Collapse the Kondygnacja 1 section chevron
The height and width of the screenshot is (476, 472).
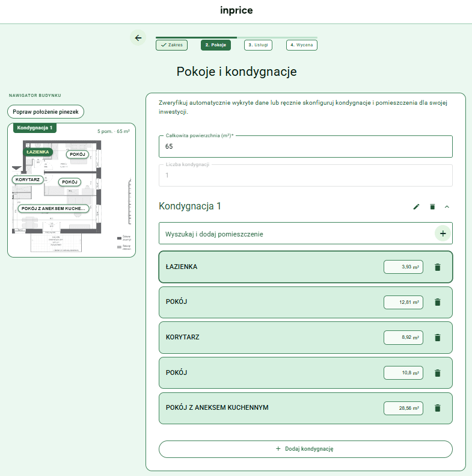tap(447, 207)
